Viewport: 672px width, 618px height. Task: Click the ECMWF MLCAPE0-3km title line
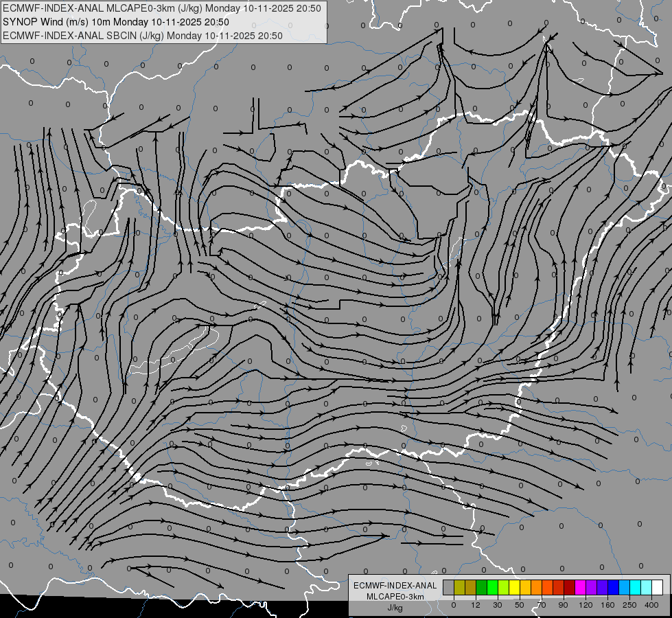point(161,8)
